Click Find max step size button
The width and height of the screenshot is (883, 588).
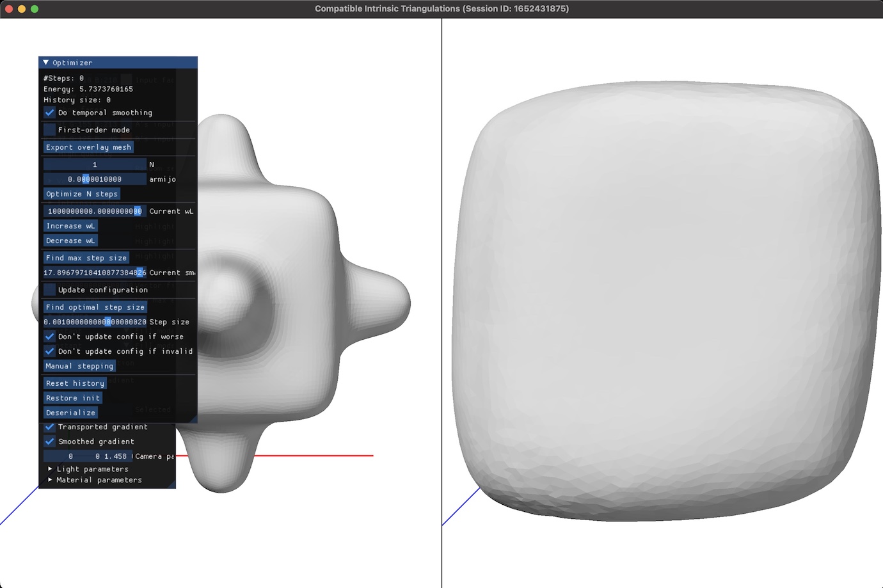point(86,258)
